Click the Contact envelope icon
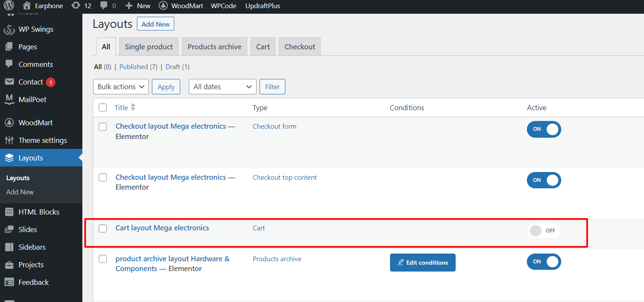Image resolution: width=644 pixels, height=302 pixels. (x=9, y=82)
